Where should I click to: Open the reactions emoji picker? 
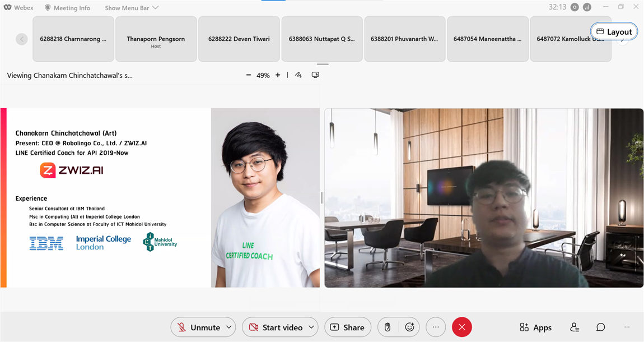pos(409,327)
